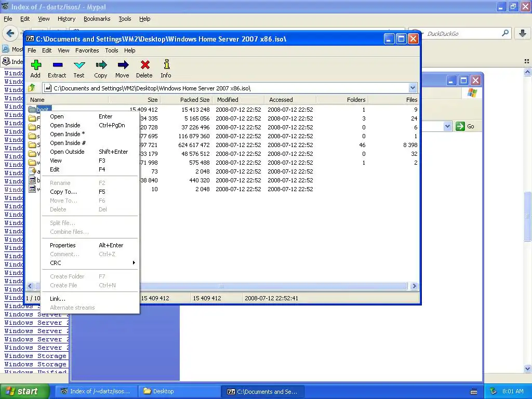Choose Open Inside in the context menu
The image size is (532, 399).
pos(90,125)
